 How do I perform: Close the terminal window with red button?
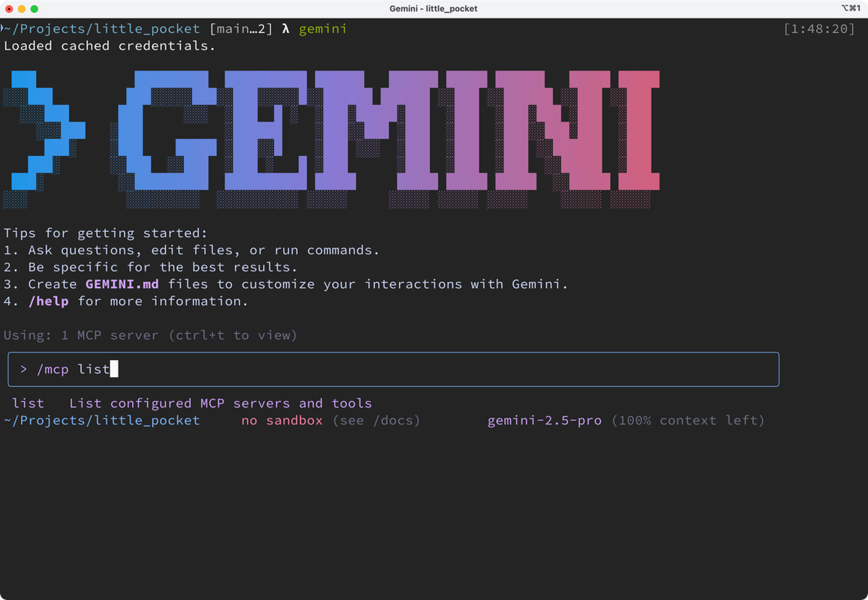10,9
